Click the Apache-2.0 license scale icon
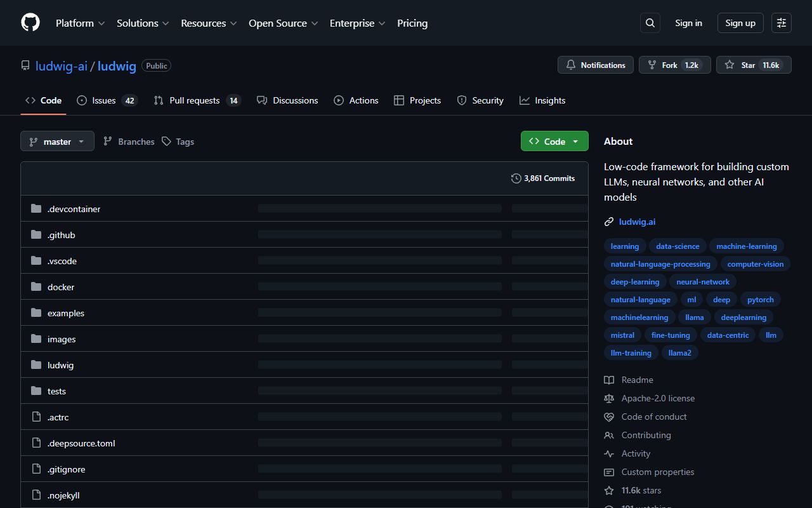The image size is (812, 508). [x=609, y=398]
